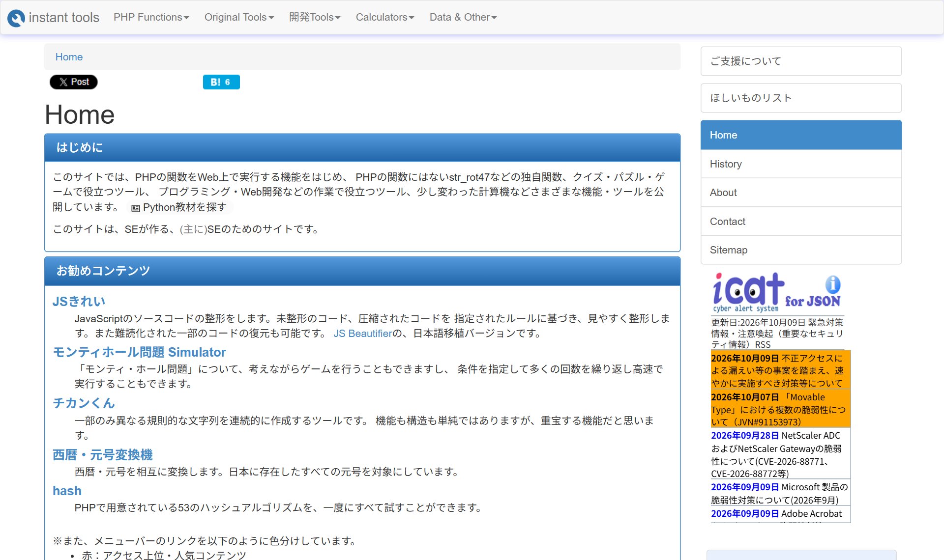Open the 2026年10月09日 不正アクセス alert
The image size is (944, 560).
[780, 370]
